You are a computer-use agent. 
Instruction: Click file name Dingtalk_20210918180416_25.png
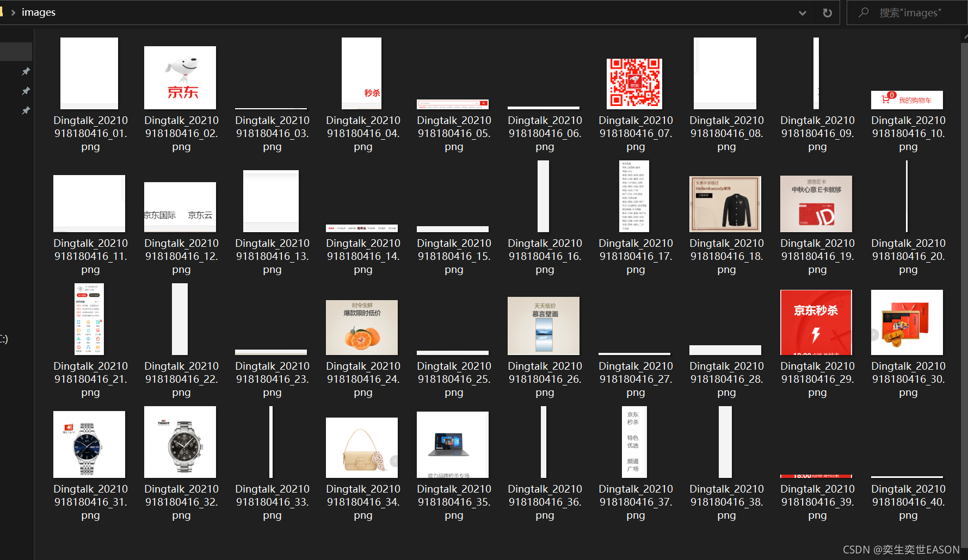click(454, 379)
